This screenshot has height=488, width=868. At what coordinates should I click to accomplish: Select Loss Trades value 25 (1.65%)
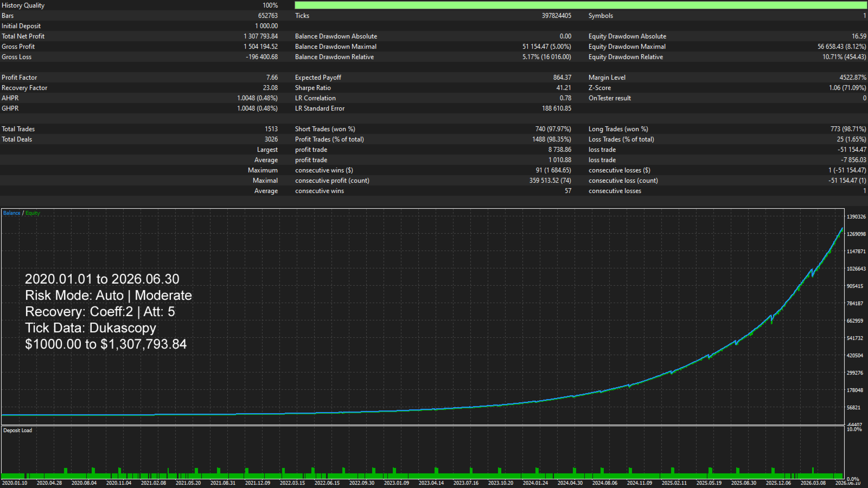851,139
